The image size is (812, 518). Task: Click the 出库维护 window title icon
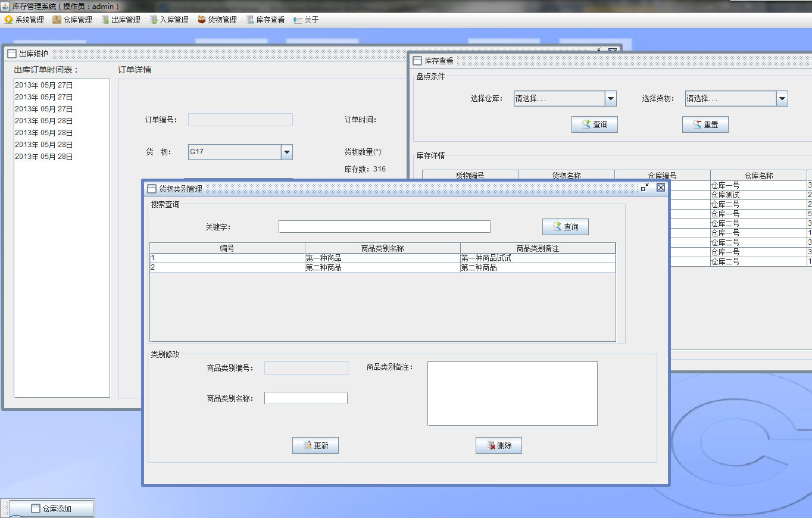click(x=12, y=54)
